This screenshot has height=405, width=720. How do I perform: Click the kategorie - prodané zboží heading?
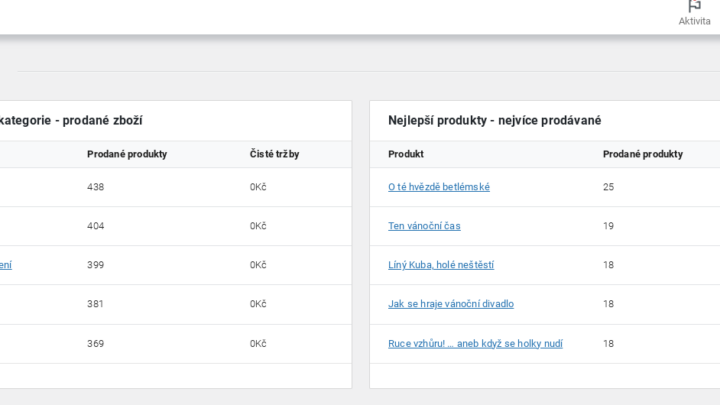click(x=71, y=120)
